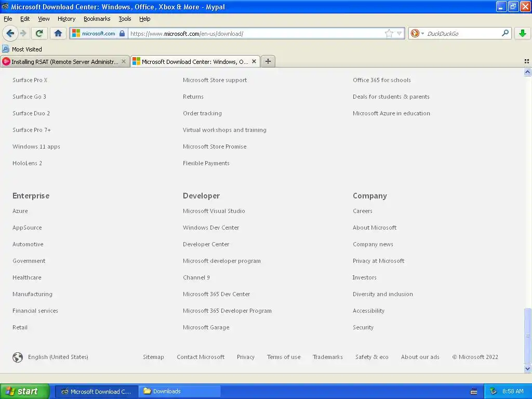Select the Microsoft Download C... taskbar button
This screenshot has width=532, height=399.
96,391
